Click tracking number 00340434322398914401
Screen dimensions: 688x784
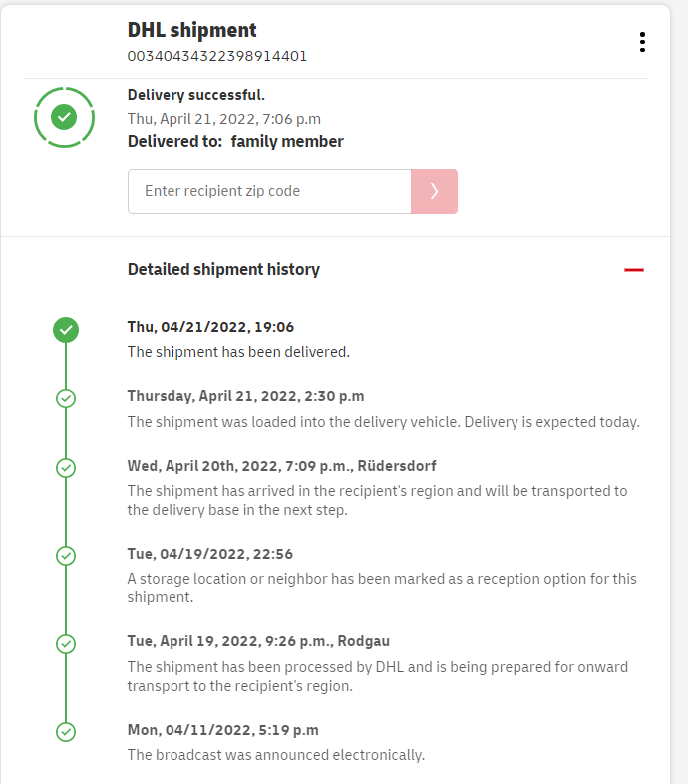point(217,56)
